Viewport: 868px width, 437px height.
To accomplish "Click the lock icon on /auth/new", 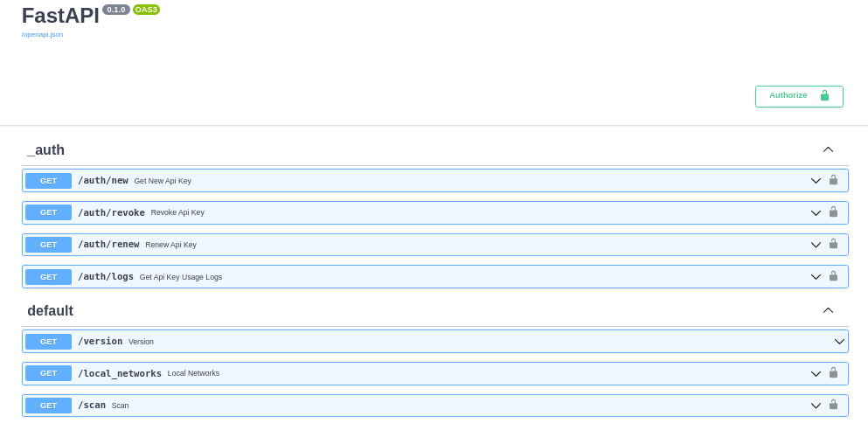I will pos(833,180).
